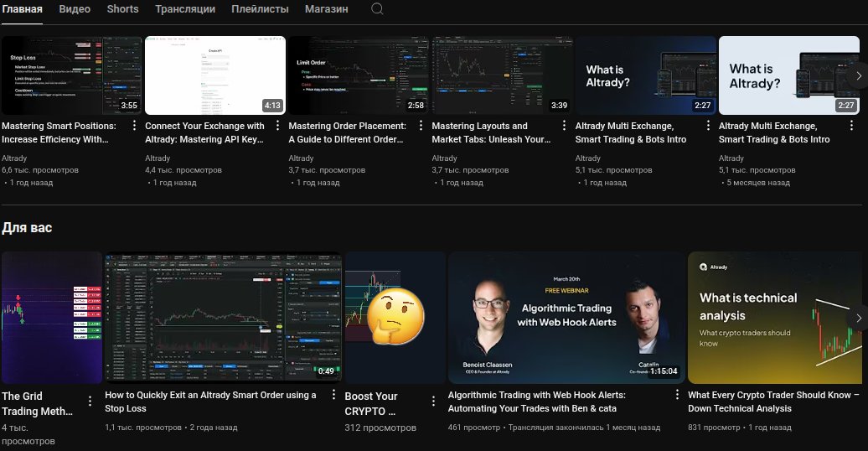868x451 pixels.
Task: Click 831 просмотр view count
Action: 714,428
